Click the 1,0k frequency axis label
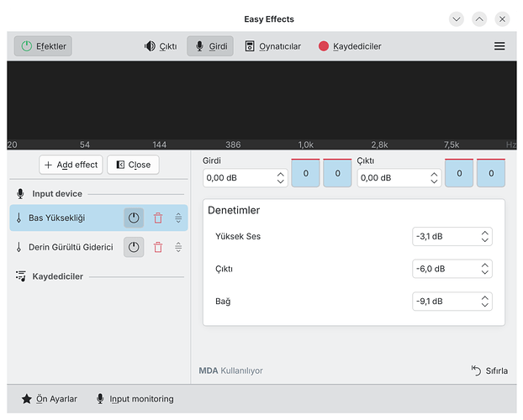The height and width of the screenshot is (420, 523). click(305, 144)
